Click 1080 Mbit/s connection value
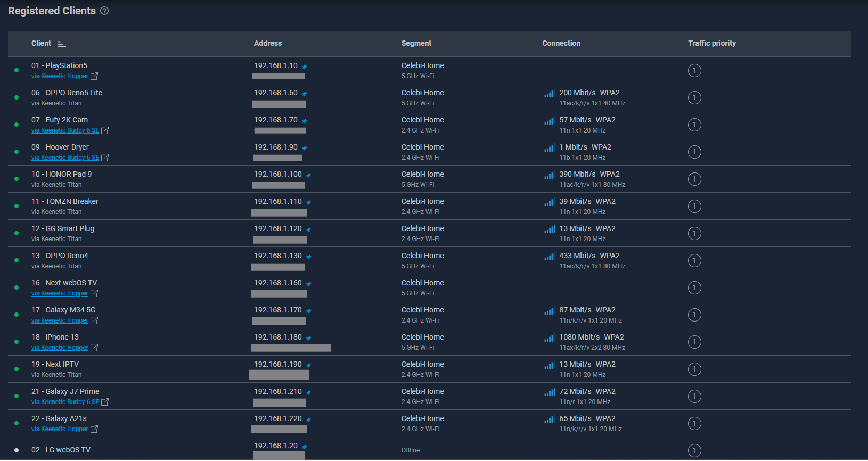Image resolution: width=868 pixels, height=461 pixels. [579, 337]
